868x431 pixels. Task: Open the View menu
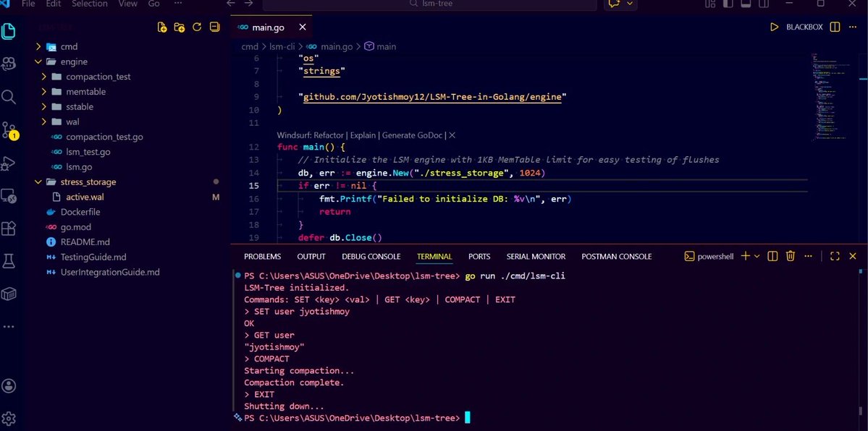[x=128, y=4]
